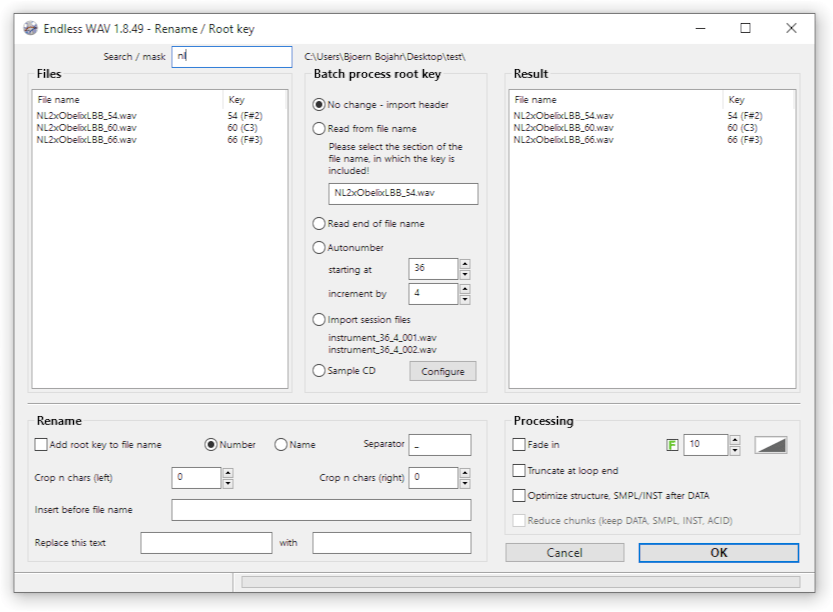
Task: Click the folder path text C:\Users\Bjoern Bojahr\Desktop\test\
Action: [x=385, y=57]
